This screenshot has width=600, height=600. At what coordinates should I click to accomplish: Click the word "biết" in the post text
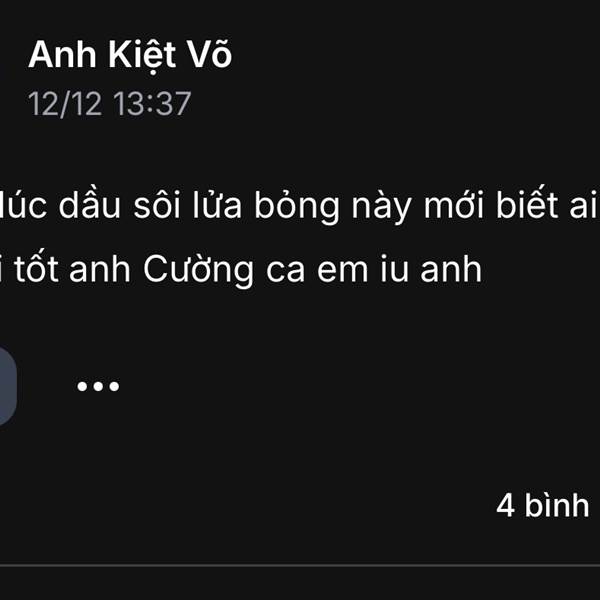(527, 205)
